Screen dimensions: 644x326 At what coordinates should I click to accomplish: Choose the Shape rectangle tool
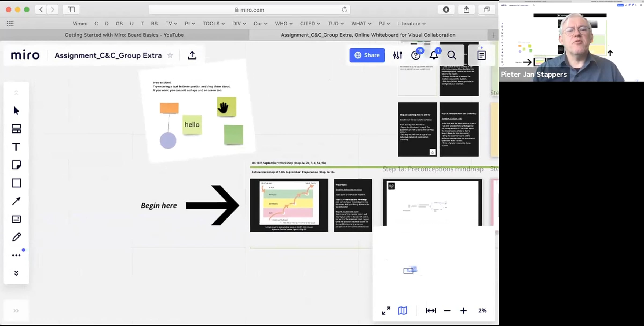click(16, 183)
